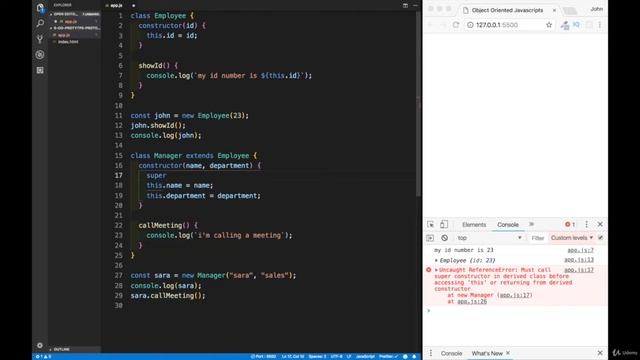Click the editor vertical scrollbar

[418, 104]
